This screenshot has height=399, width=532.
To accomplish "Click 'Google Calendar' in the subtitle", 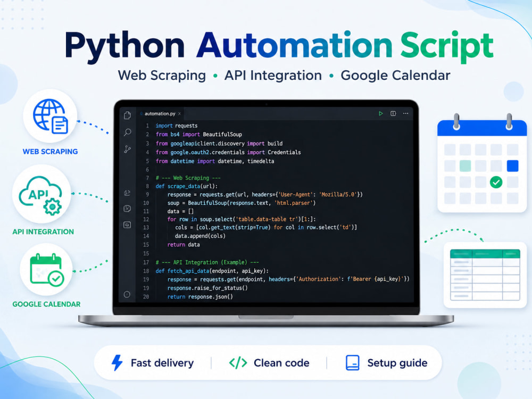I will (x=396, y=76).
